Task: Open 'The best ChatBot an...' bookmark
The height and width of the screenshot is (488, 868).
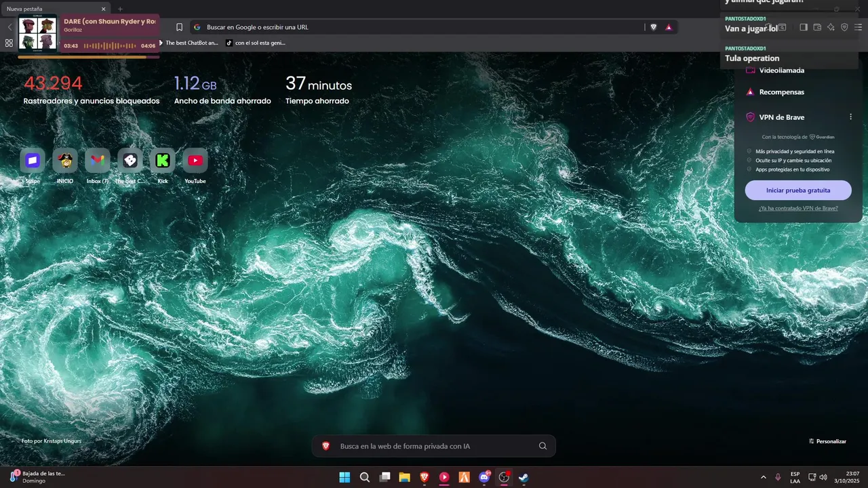Action: coord(189,43)
